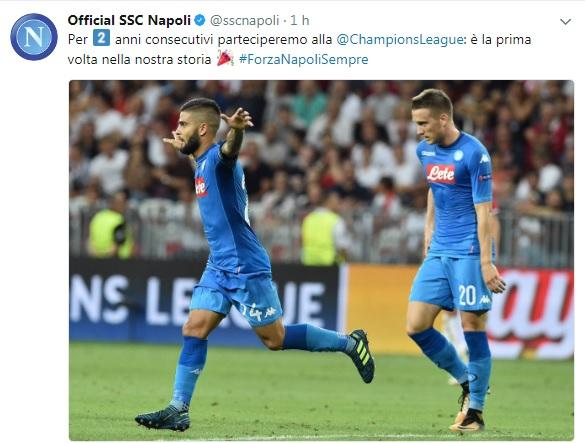The width and height of the screenshot is (585, 443).
Task: Open the Official SSC Napoli display name
Action: tap(129, 20)
